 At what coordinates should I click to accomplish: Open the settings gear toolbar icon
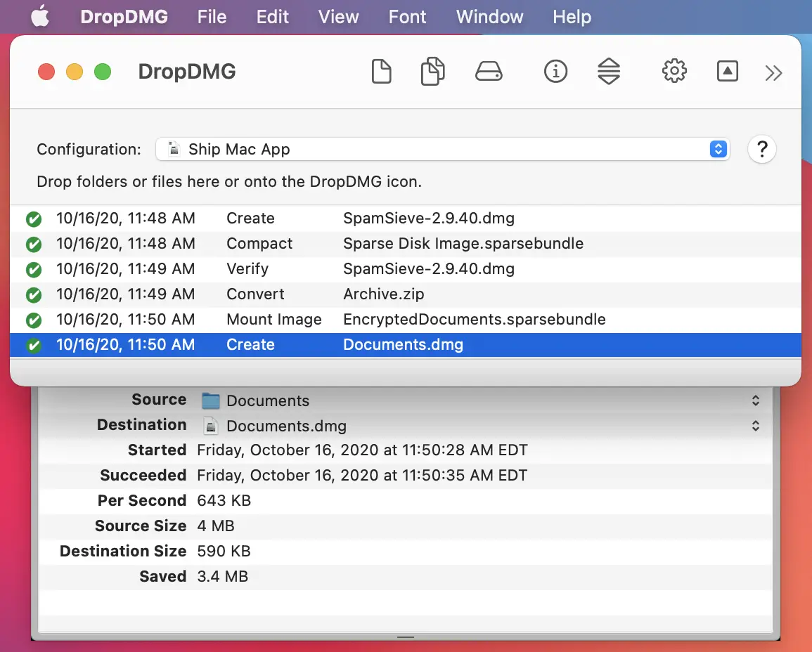click(x=674, y=72)
